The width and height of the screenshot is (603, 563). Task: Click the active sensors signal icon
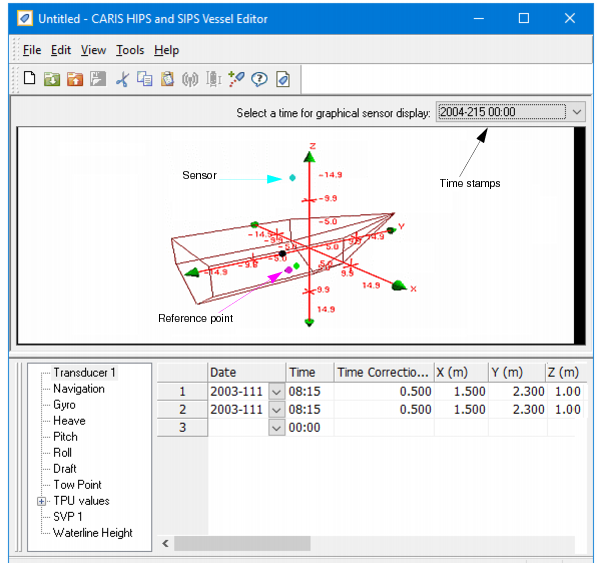[x=190, y=80]
